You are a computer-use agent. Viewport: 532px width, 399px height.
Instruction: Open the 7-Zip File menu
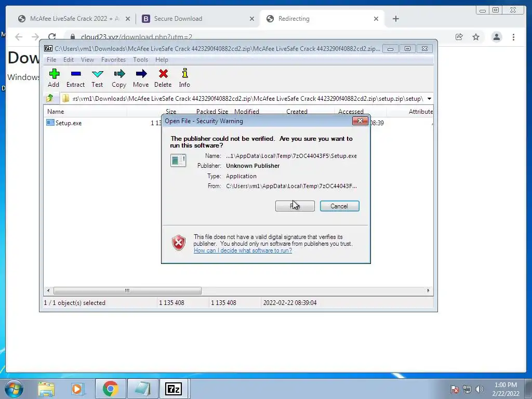[x=51, y=60]
